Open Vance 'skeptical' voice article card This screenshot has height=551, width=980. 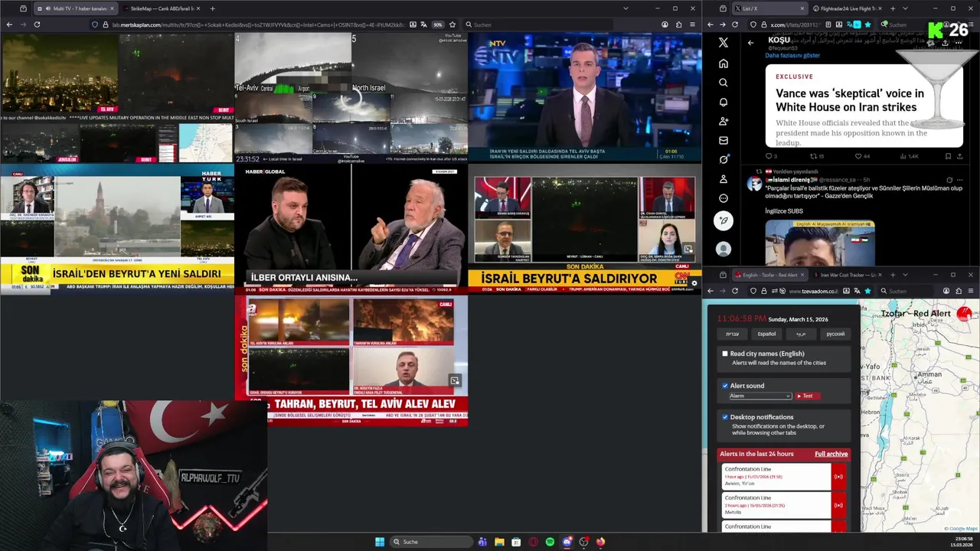(864, 105)
